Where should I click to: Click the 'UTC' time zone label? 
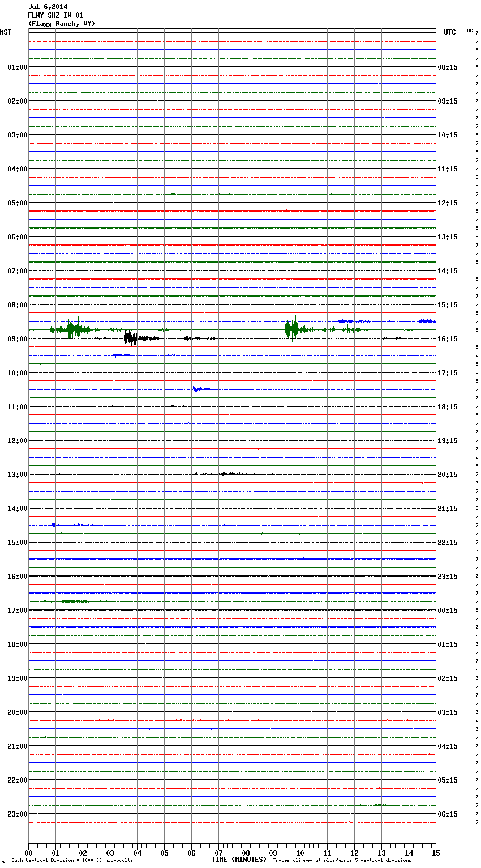(450, 32)
